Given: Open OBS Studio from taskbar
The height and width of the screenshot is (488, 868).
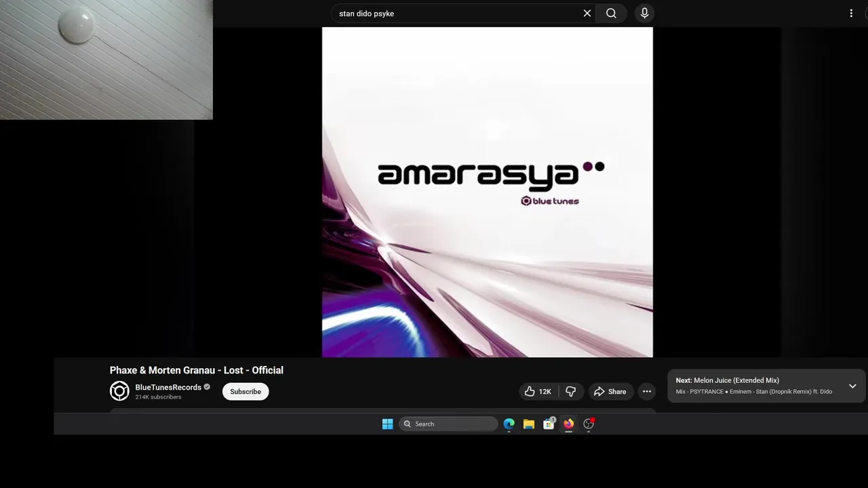Looking at the screenshot, I should tap(589, 424).
